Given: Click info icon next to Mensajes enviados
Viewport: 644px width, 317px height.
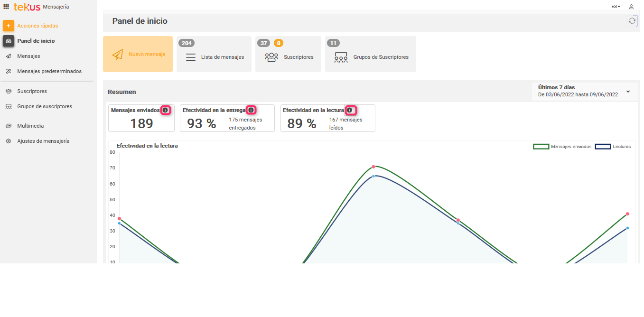Looking at the screenshot, I should [x=165, y=110].
